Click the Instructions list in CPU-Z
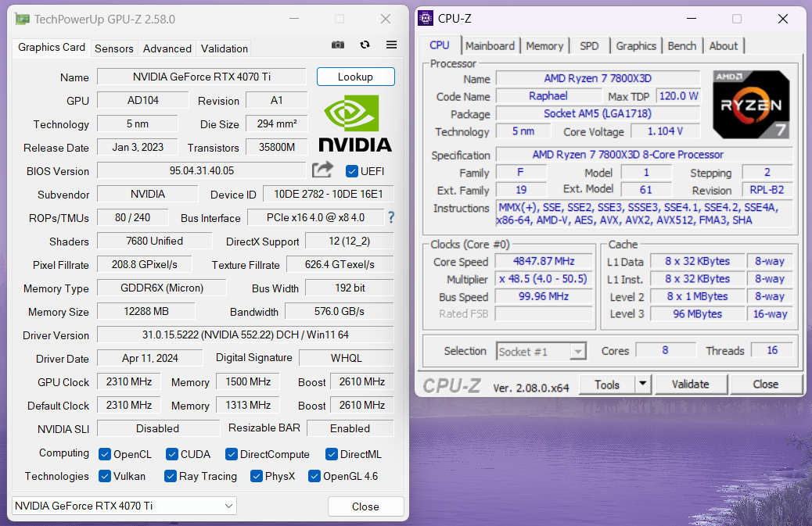Screen dimensions: 812x526 click(x=644, y=213)
